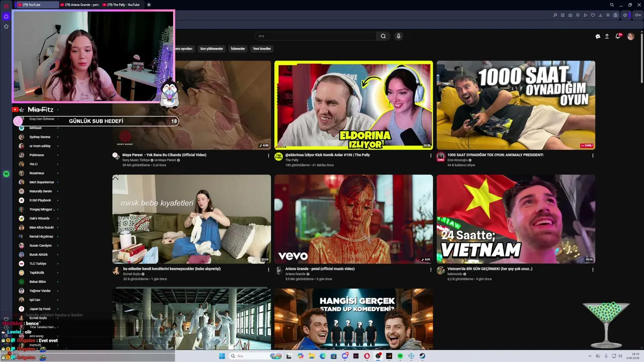Open the tab search magnifier in the title bar
644x362 pixels.
click(x=612, y=5)
